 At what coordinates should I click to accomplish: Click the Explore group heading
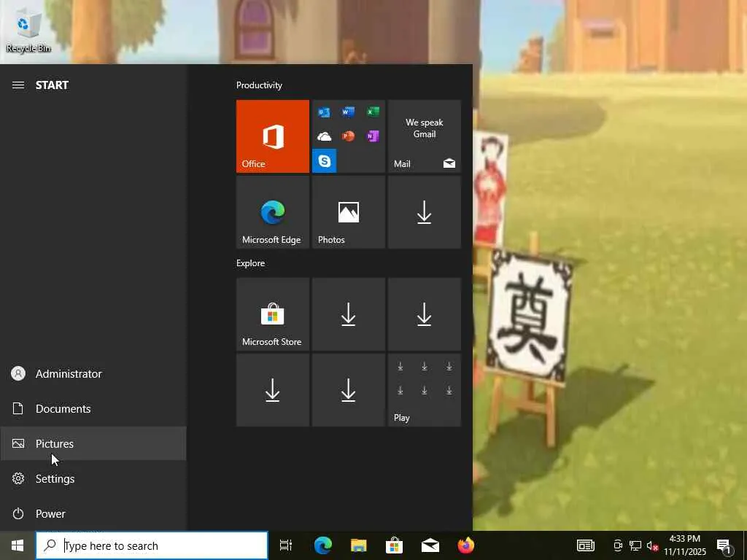pyautogui.click(x=251, y=263)
